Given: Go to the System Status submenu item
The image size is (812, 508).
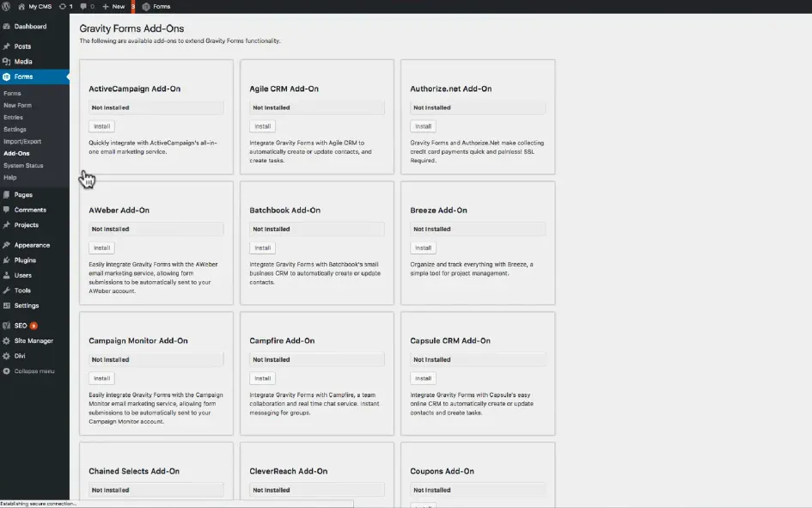Looking at the screenshot, I should (x=23, y=165).
